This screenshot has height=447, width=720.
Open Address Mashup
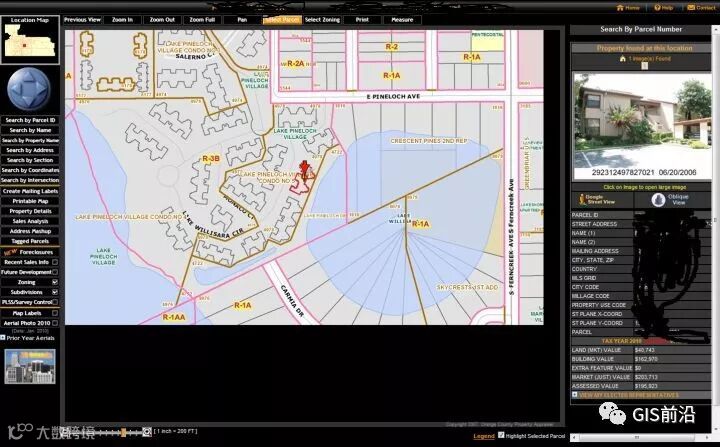(30, 231)
